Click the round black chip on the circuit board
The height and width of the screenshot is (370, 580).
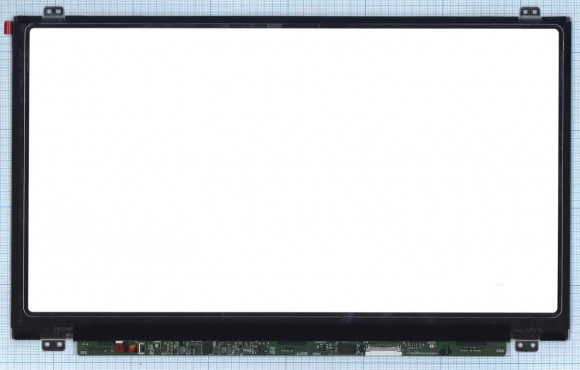click(182, 350)
